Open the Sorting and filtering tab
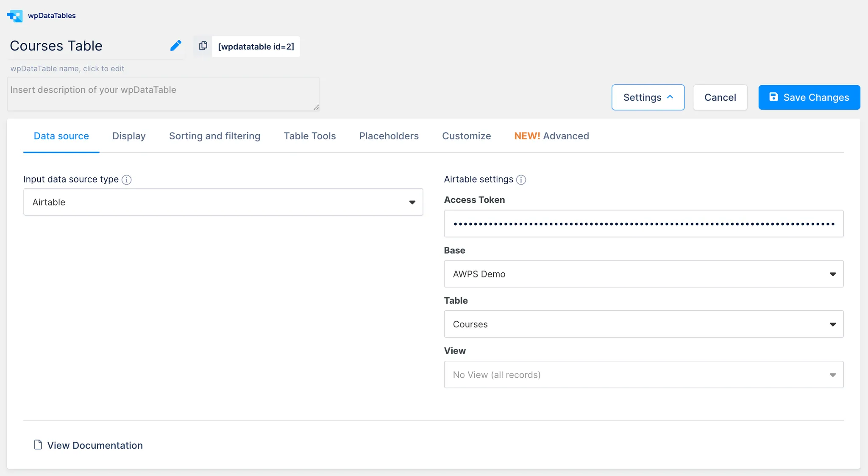 click(x=214, y=136)
